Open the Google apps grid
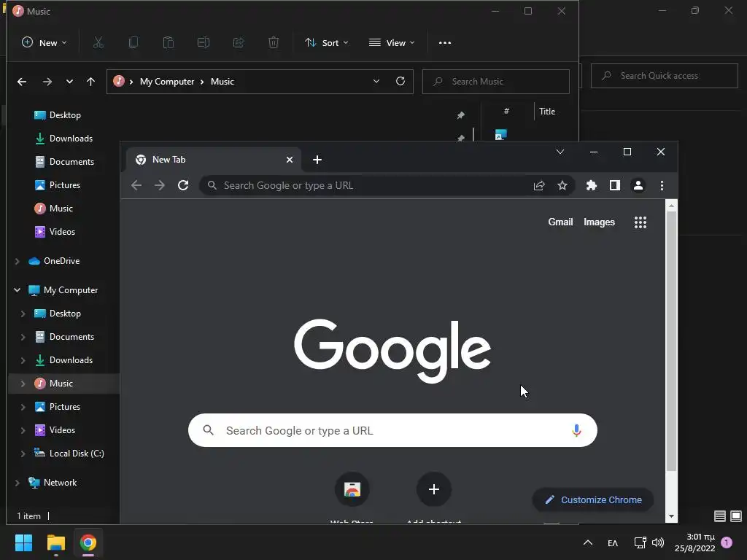747x560 pixels. click(x=640, y=222)
